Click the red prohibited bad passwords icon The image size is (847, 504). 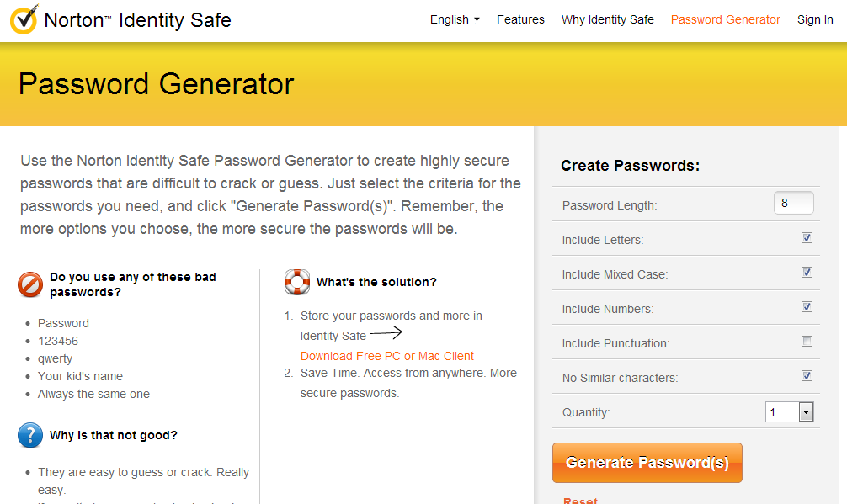coord(30,285)
